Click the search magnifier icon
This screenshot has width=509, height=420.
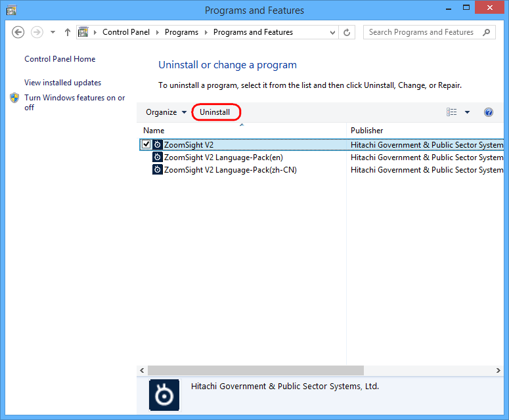pos(486,32)
